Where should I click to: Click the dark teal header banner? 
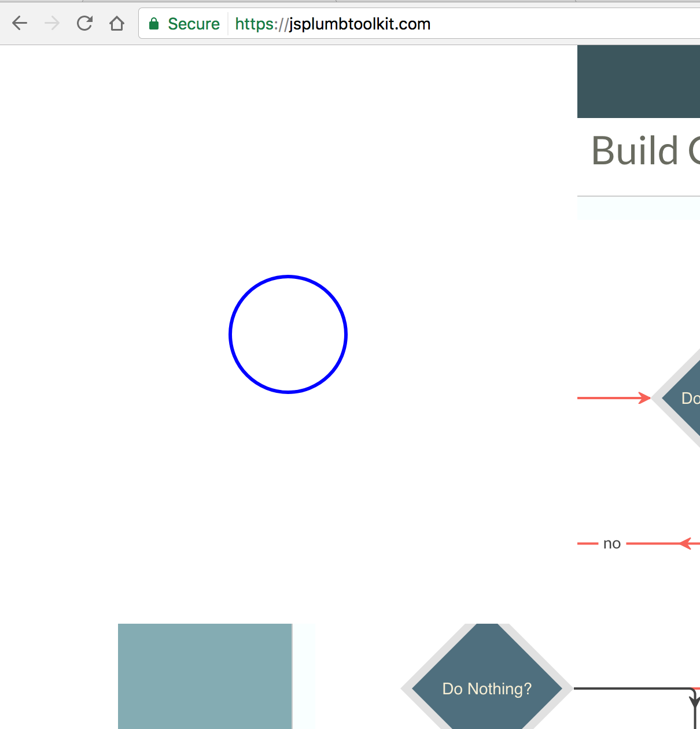[638, 81]
